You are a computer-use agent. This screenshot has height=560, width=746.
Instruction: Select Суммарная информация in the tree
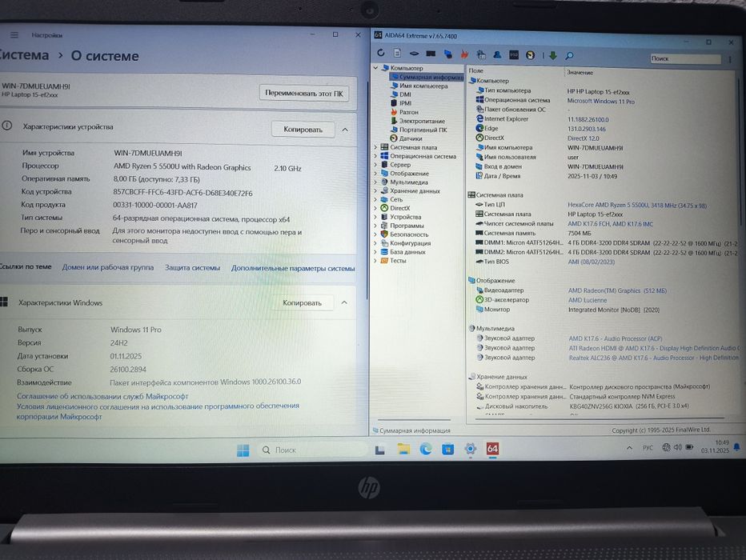click(427, 77)
